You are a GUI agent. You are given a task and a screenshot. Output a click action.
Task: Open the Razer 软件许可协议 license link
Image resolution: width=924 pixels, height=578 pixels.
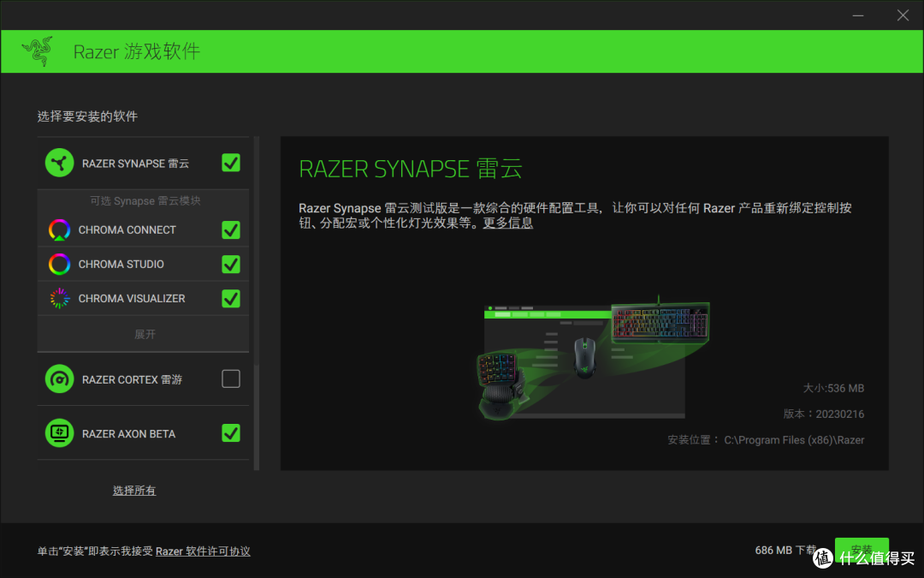point(203,551)
